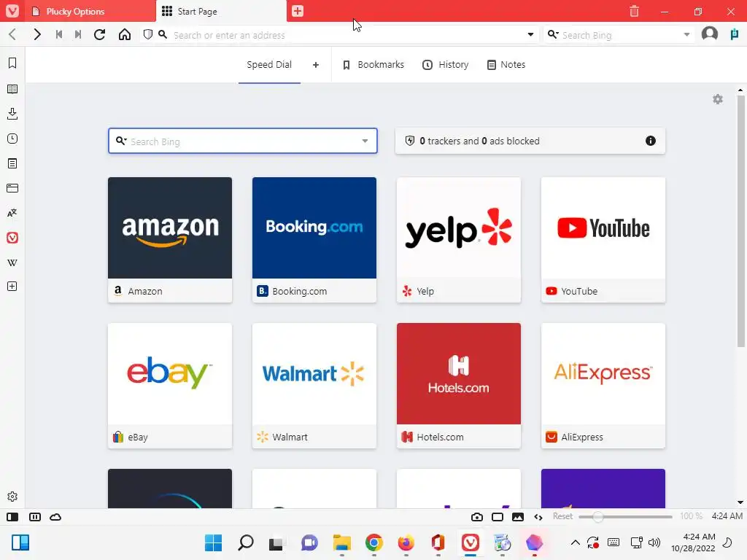Open the Speed Dial tab
Viewport: 747px width, 560px height.
click(x=269, y=65)
